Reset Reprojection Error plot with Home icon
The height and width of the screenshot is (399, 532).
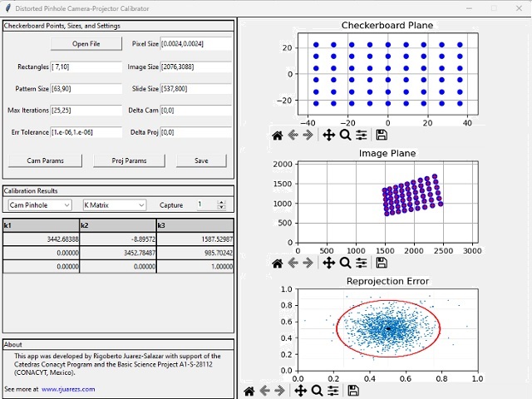pos(249,391)
